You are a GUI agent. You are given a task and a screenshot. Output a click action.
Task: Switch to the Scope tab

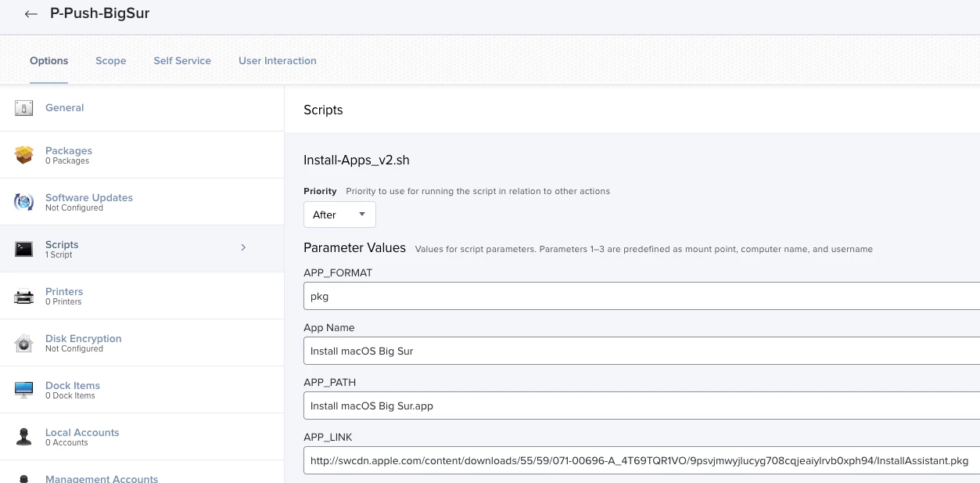(111, 60)
